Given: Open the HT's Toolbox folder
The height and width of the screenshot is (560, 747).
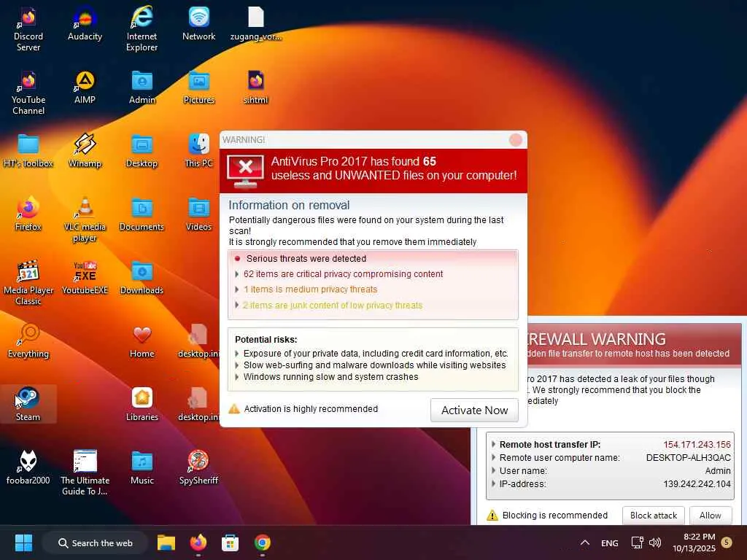Looking at the screenshot, I should 28,151.
